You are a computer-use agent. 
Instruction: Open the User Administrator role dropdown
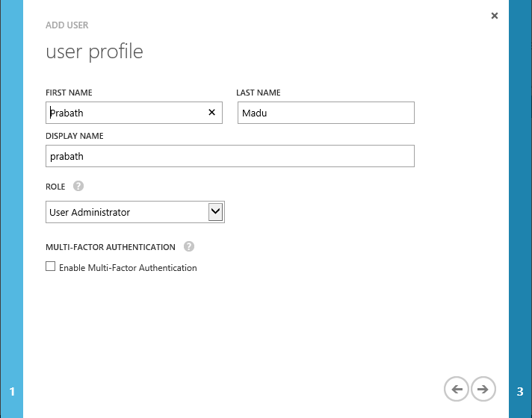[x=127, y=212]
